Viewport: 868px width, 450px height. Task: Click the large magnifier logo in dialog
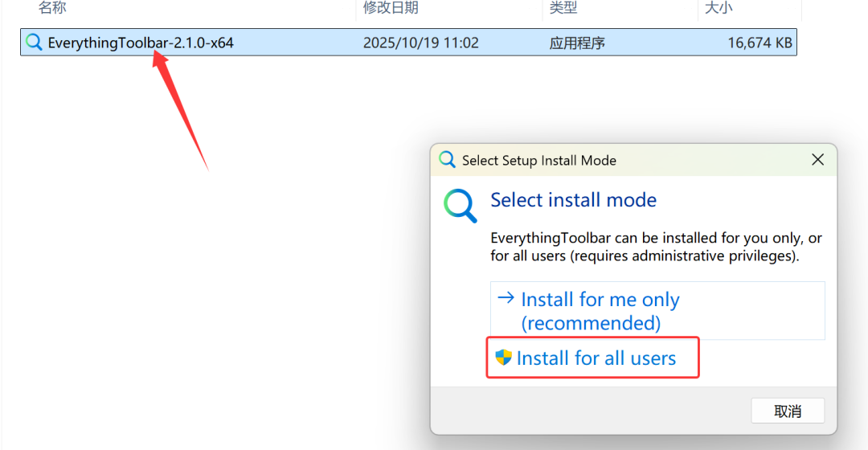click(x=461, y=206)
